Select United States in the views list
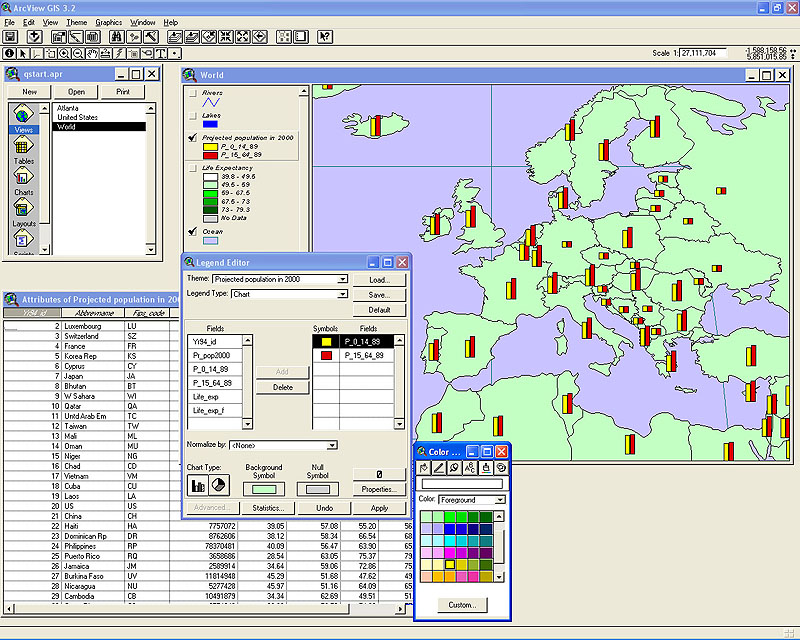Screen dimensions: 800x640 click(x=77, y=117)
